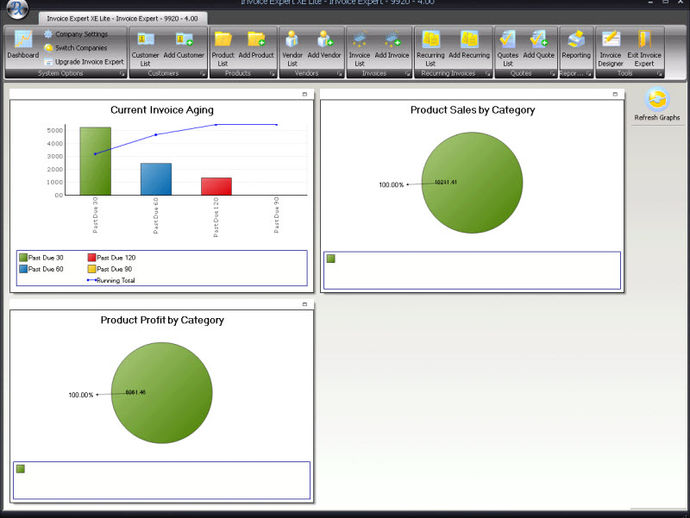The image size is (690, 518).
Task: Click the Current Invoice Aging title
Action: (162, 110)
